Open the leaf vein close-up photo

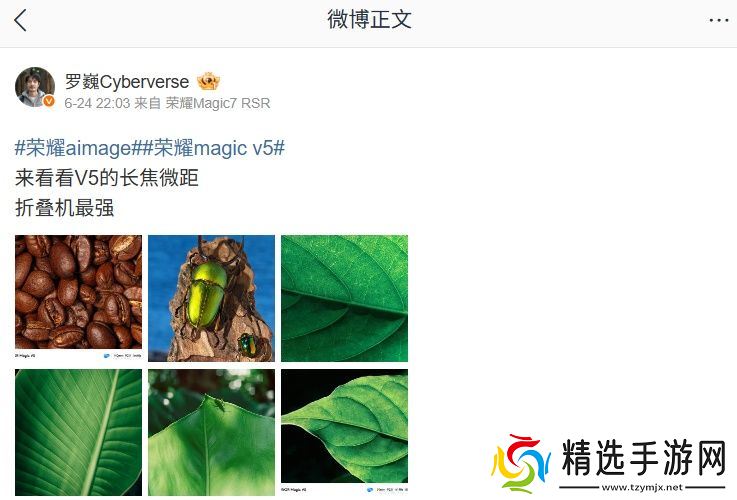tap(345, 298)
